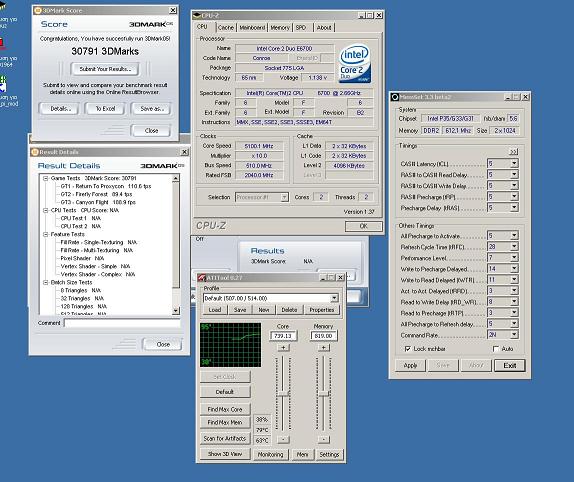Viewport: 574px width, 482px height.
Task: Click Submit Your Results button
Action: tap(105, 69)
